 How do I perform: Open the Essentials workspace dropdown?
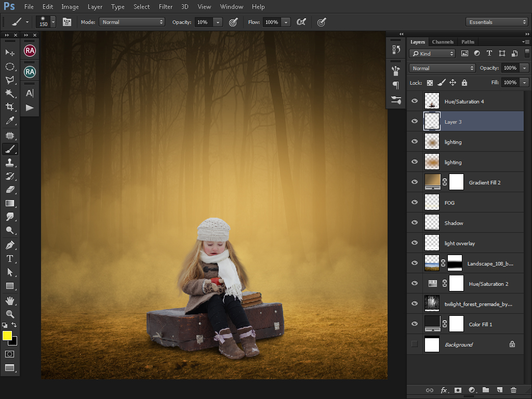point(497,22)
